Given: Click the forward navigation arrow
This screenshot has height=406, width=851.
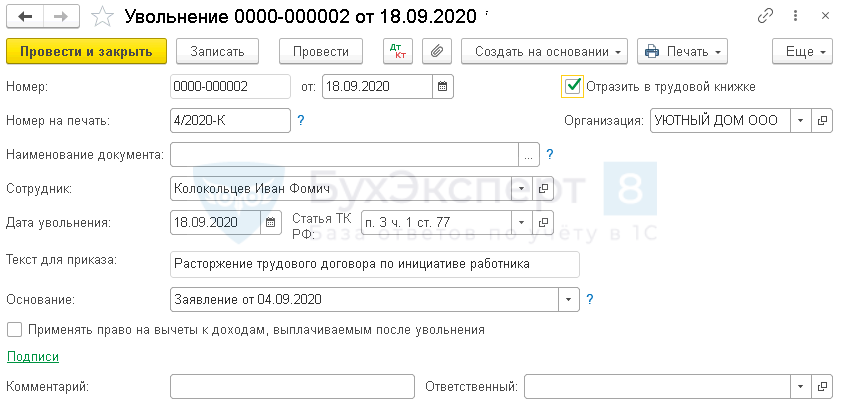Looking at the screenshot, I should coord(60,17).
